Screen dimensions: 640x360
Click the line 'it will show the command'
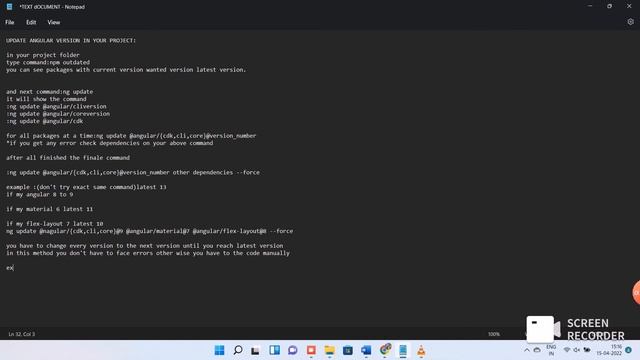click(46, 99)
